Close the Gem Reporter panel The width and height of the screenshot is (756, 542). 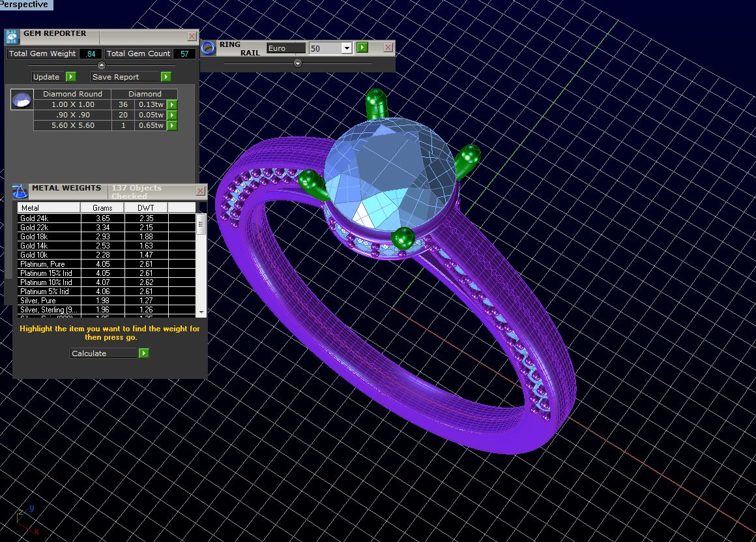pyautogui.click(x=192, y=36)
